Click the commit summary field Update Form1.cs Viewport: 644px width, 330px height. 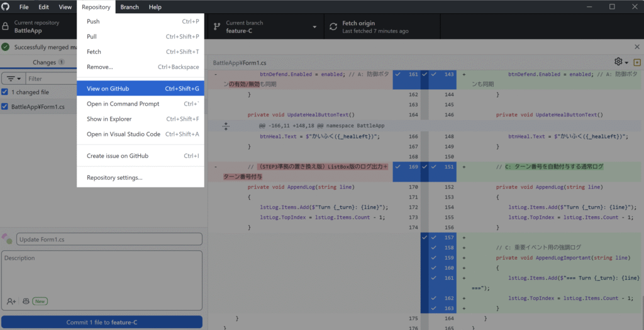coord(109,239)
